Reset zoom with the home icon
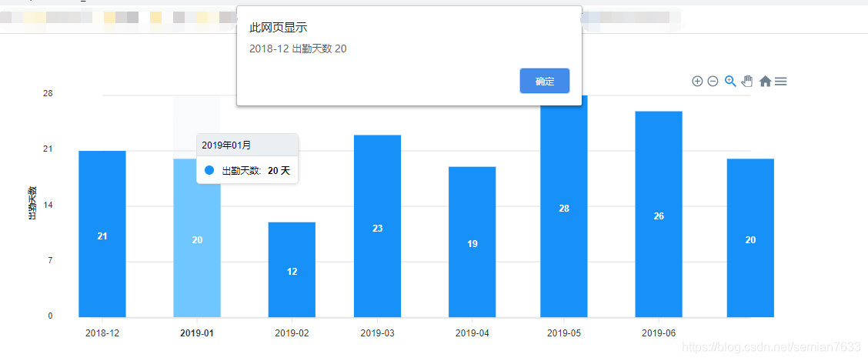The image size is (868, 361). pyautogui.click(x=765, y=82)
